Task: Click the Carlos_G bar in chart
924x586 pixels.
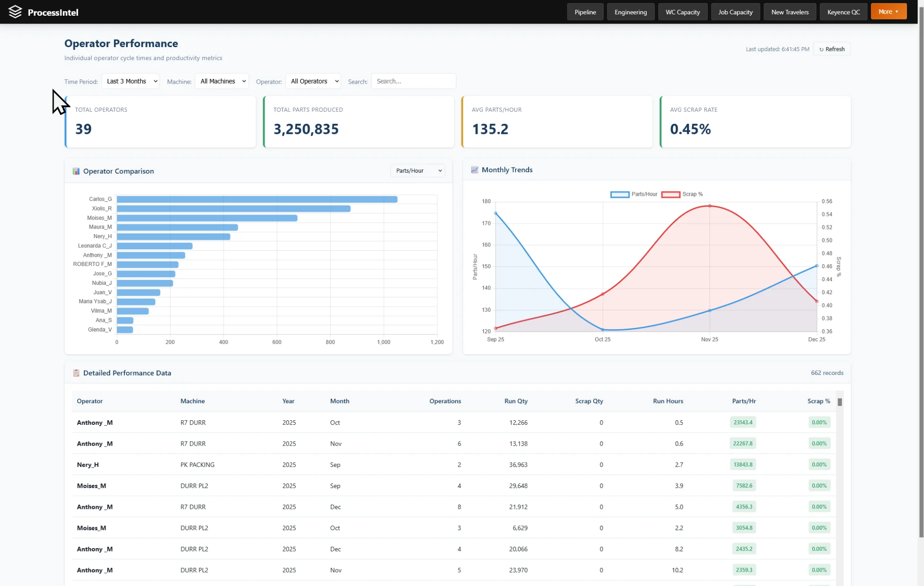Action: coord(257,199)
